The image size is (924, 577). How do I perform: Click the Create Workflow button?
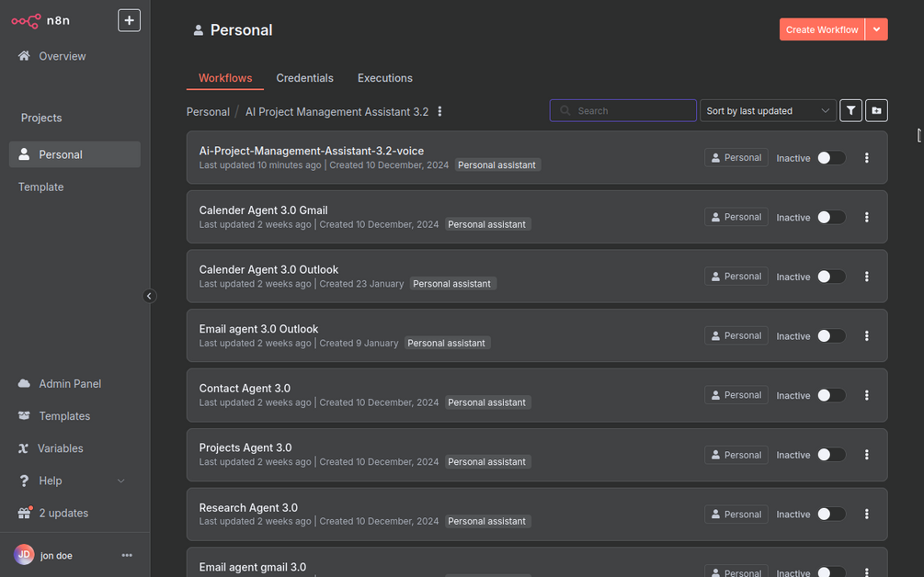click(821, 28)
